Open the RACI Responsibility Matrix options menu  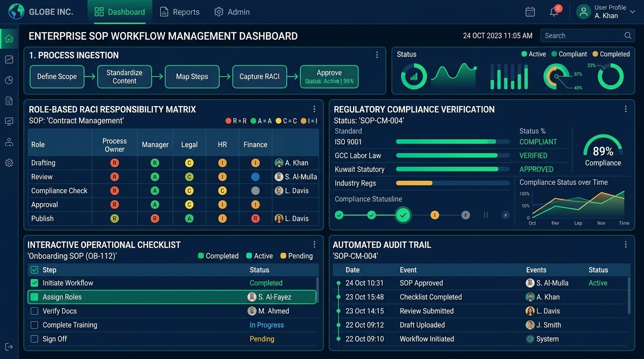pyautogui.click(x=315, y=109)
